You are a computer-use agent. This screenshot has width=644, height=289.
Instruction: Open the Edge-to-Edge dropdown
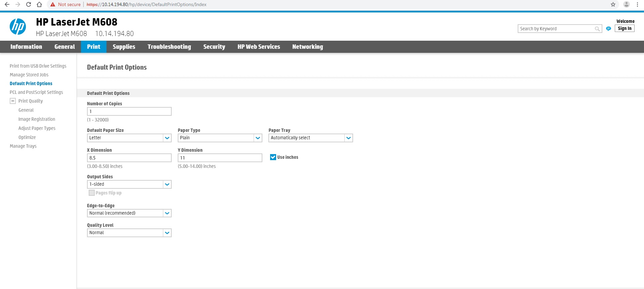coord(129,213)
